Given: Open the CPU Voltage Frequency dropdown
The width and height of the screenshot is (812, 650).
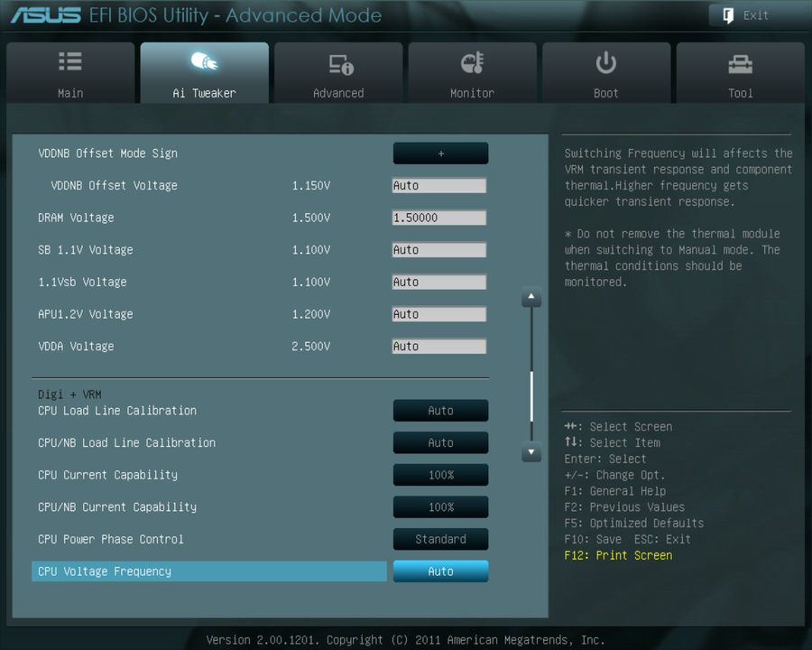Looking at the screenshot, I should pos(440,571).
